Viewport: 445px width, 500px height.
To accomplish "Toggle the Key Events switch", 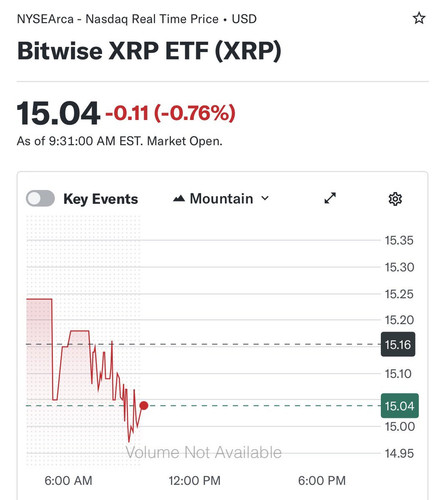I will 41,199.
